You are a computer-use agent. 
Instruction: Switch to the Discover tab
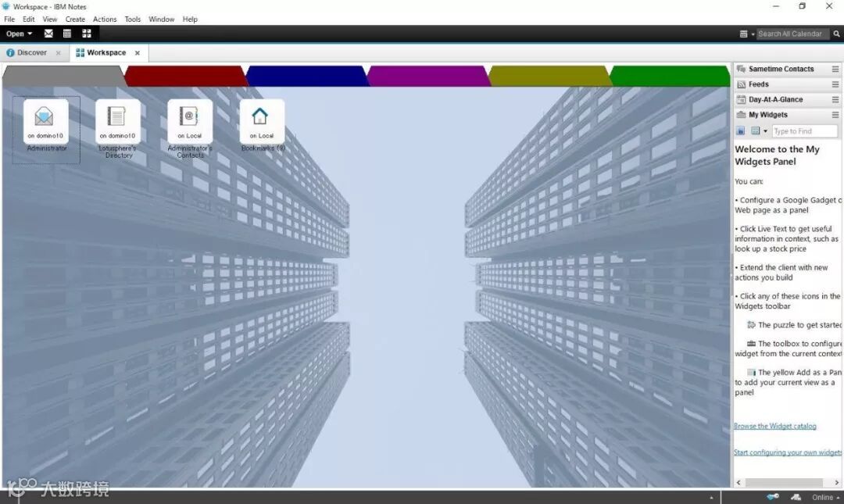[32, 53]
